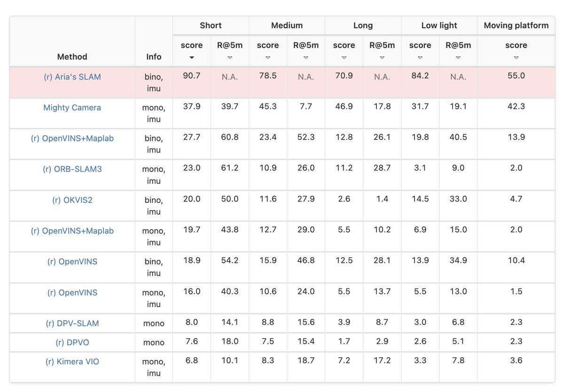Viewport: 564px width, 392px height.
Task: Select Mighty Camera moving platform 42.3
Action: (x=516, y=107)
